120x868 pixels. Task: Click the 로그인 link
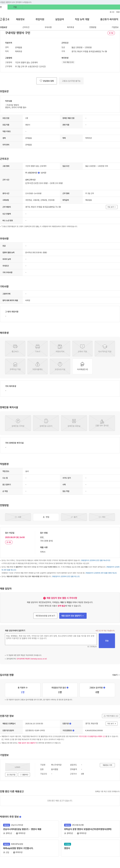coord(112,12)
